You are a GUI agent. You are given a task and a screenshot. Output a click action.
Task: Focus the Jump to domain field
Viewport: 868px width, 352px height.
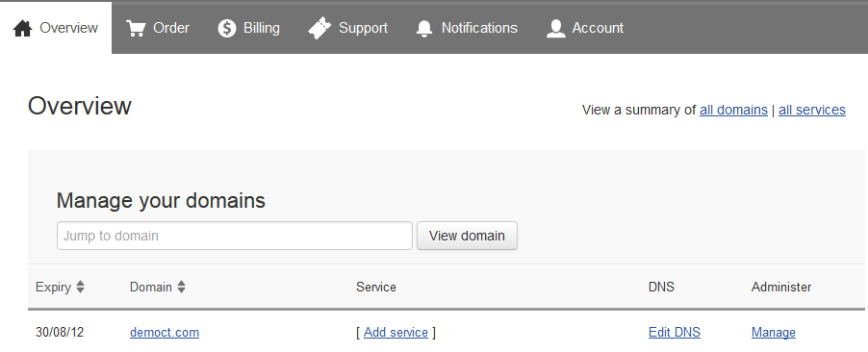click(235, 236)
